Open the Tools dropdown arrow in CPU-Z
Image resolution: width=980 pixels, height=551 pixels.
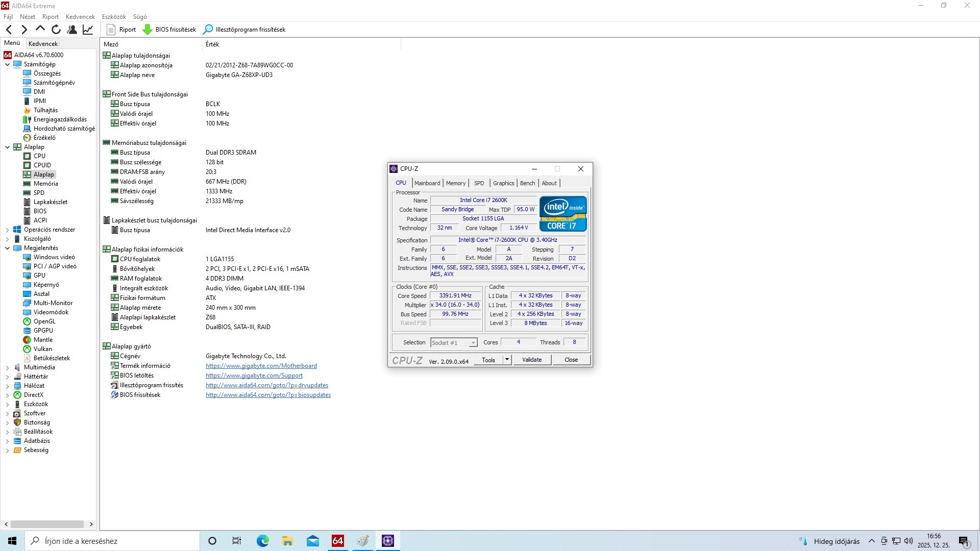point(507,360)
